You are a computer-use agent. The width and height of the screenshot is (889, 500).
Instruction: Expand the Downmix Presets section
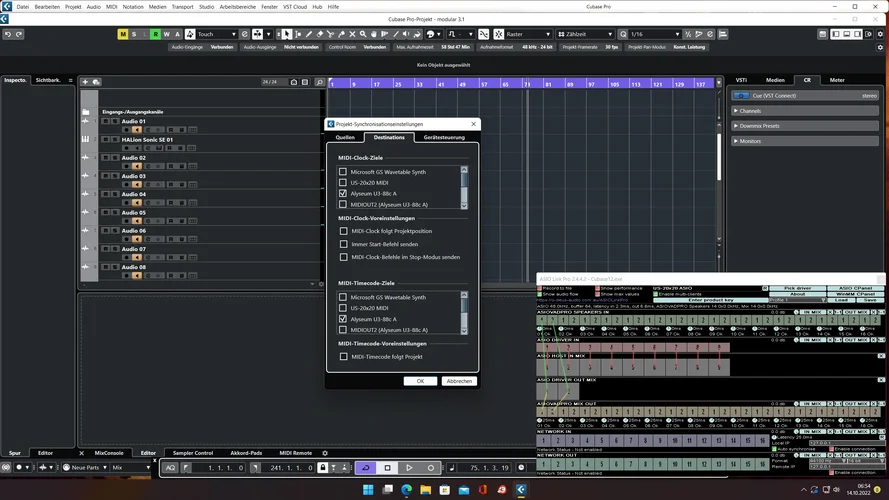click(x=758, y=126)
